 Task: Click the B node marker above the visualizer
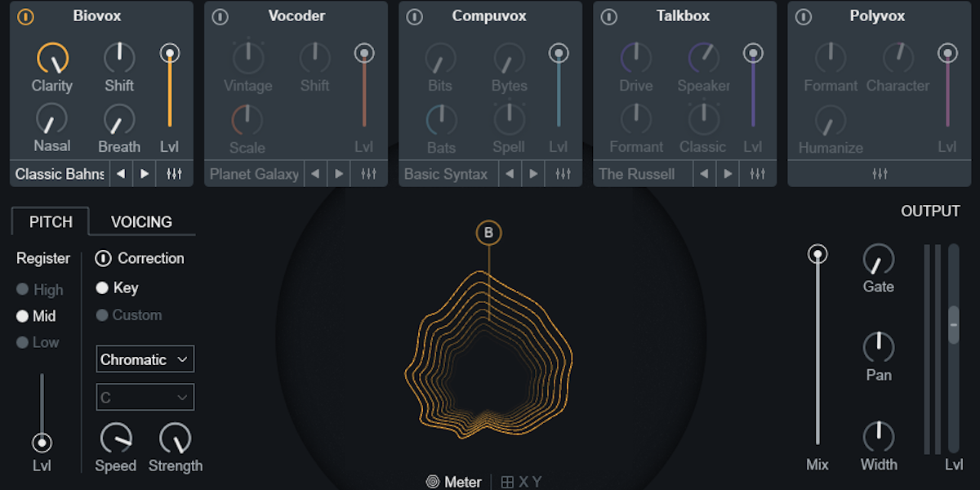click(488, 232)
